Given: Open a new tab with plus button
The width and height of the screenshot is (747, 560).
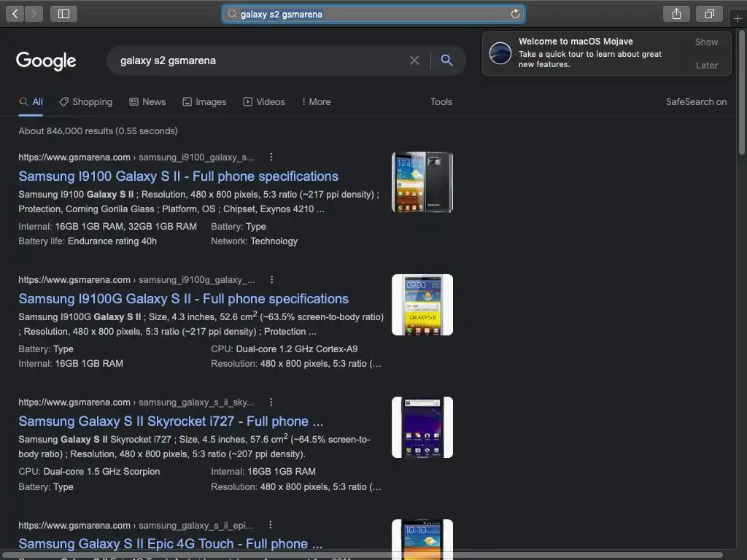Looking at the screenshot, I should pos(738,18).
